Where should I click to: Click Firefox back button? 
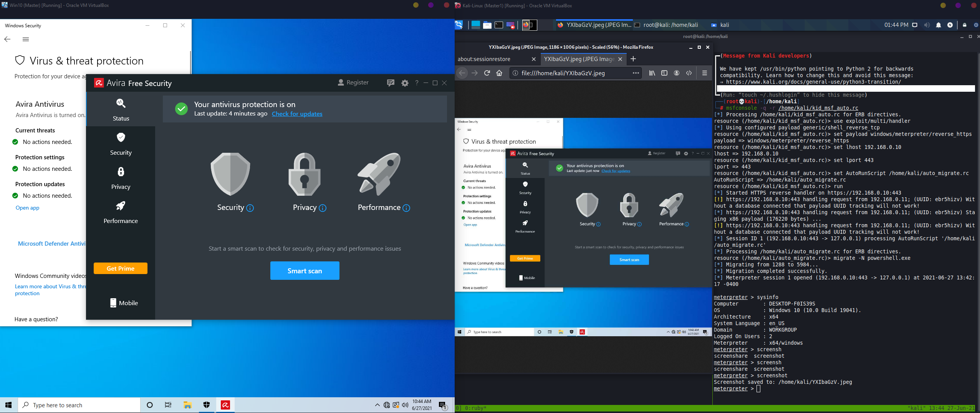pyautogui.click(x=462, y=73)
